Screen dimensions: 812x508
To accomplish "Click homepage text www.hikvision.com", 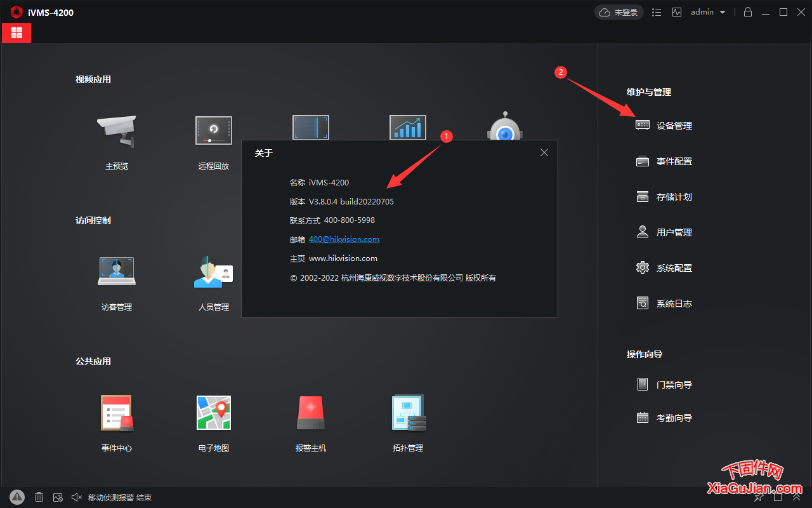I will click(x=343, y=258).
